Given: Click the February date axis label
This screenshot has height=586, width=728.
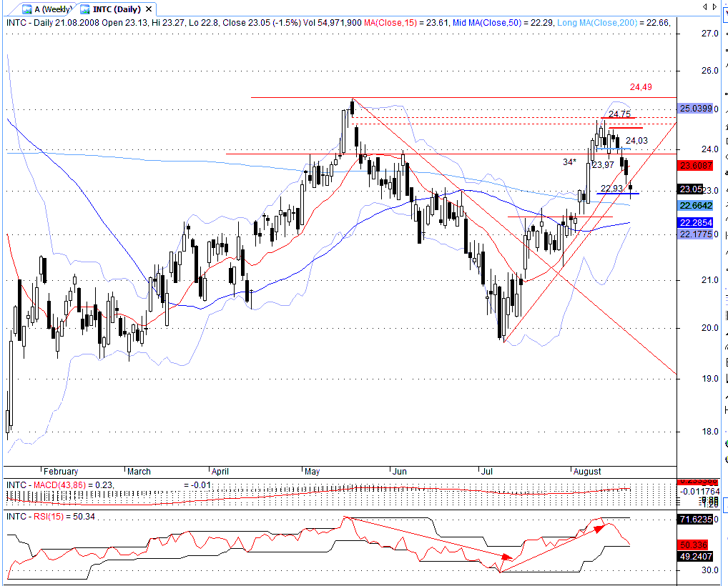Looking at the screenshot, I should [61, 472].
